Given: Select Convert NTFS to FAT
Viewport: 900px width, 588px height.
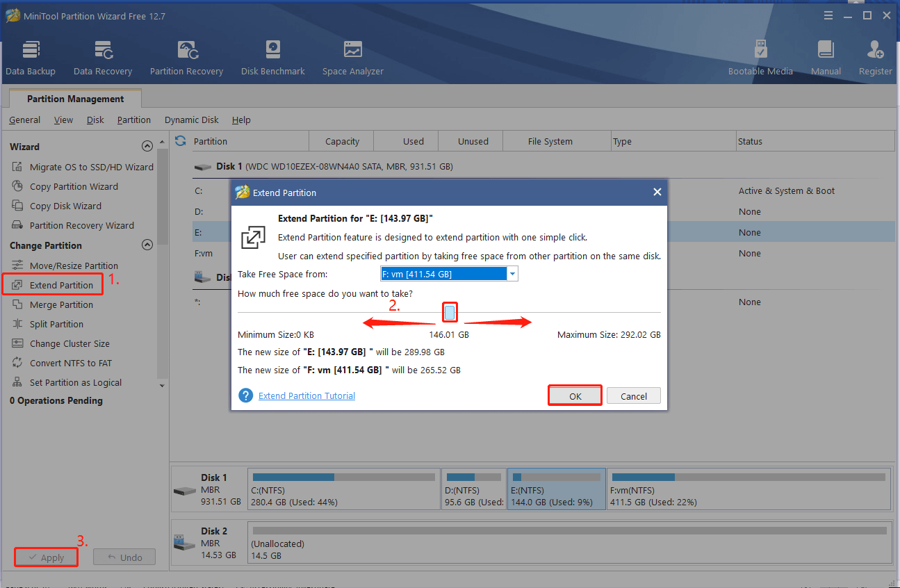Looking at the screenshot, I should 62,363.
